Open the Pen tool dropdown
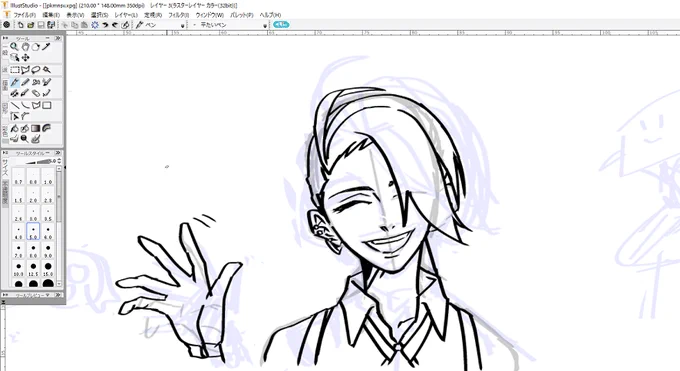Viewport: 680px width, 371px height. tap(183, 26)
